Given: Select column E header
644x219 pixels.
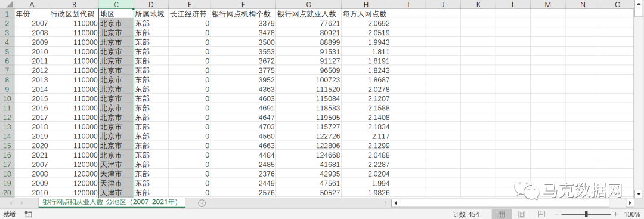Looking at the screenshot, I should pos(190,4).
